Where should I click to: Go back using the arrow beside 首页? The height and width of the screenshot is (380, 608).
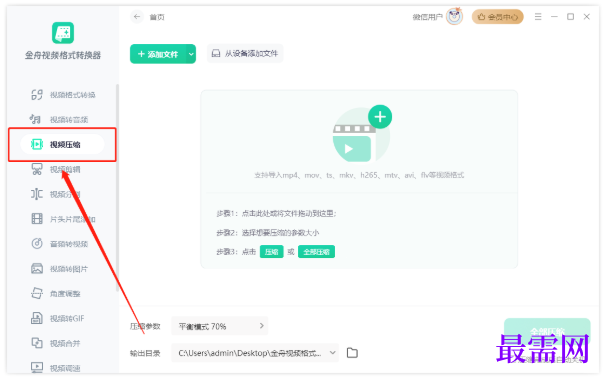[x=136, y=17]
